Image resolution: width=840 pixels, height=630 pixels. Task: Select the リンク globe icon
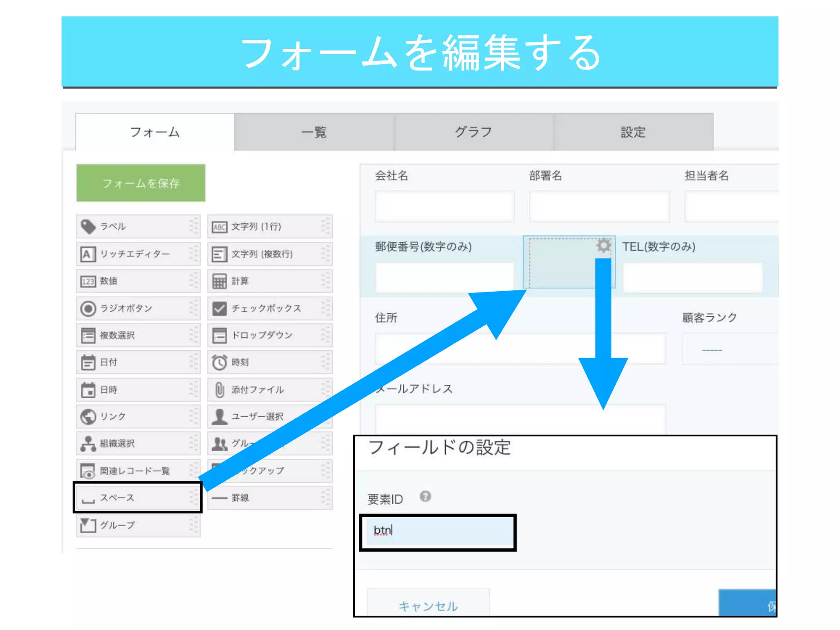pyautogui.click(x=88, y=417)
